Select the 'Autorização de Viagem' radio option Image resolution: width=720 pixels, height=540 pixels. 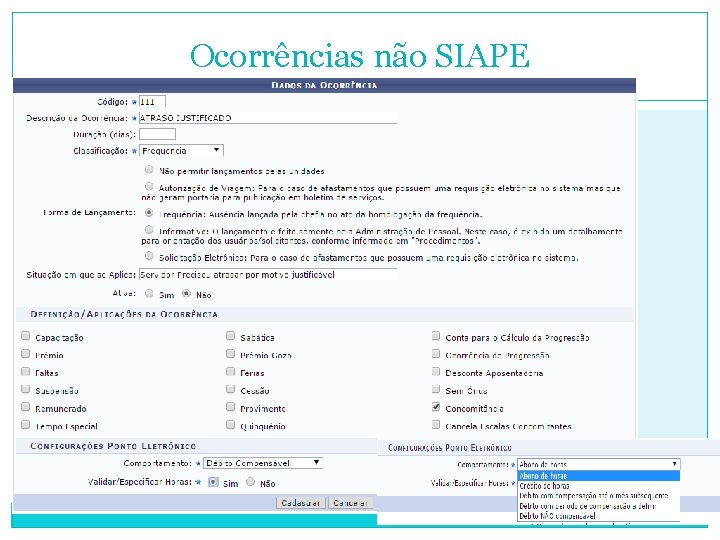tap(149, 186)
